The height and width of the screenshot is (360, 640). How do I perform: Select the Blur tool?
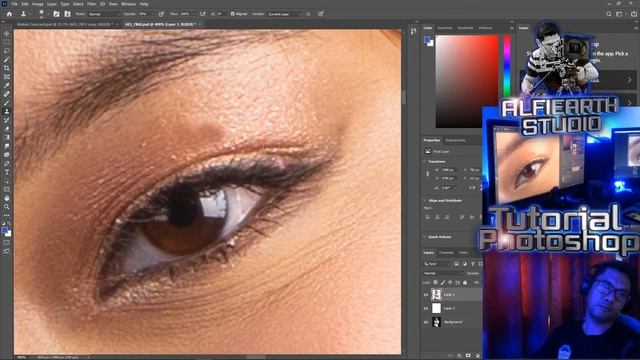[x=7, y=146]
